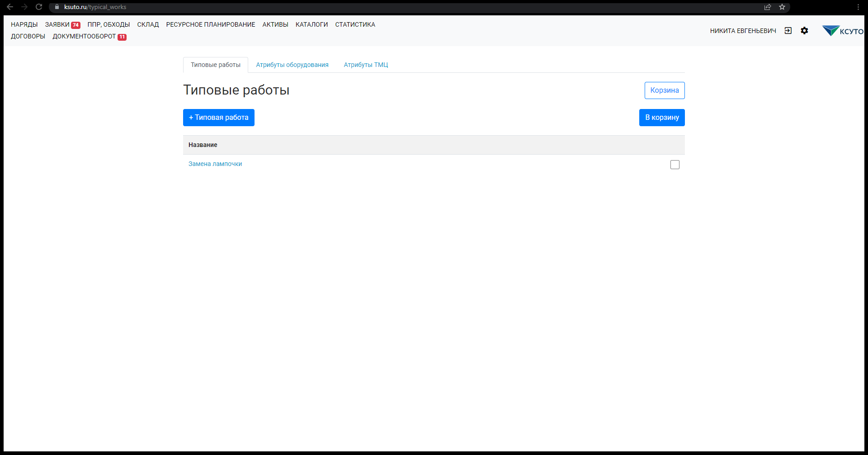Click the browser forward arrow
868x455 pixels.
[24, 7]
